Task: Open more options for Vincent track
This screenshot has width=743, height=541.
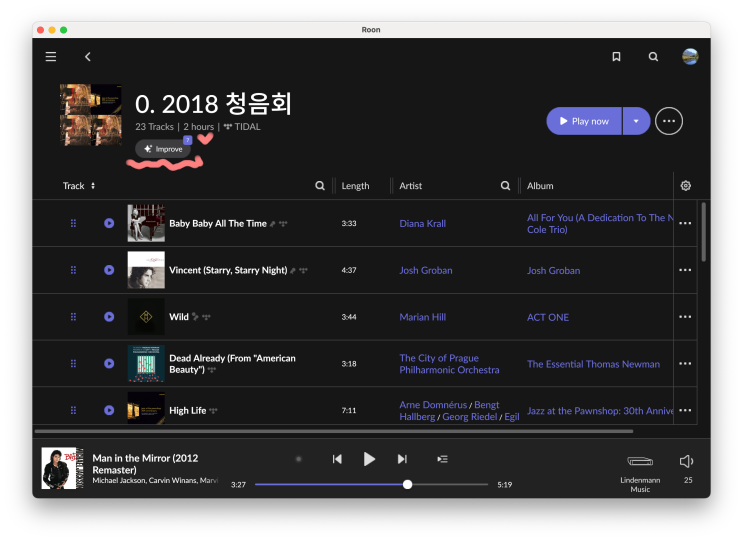Action: [685, 270]
